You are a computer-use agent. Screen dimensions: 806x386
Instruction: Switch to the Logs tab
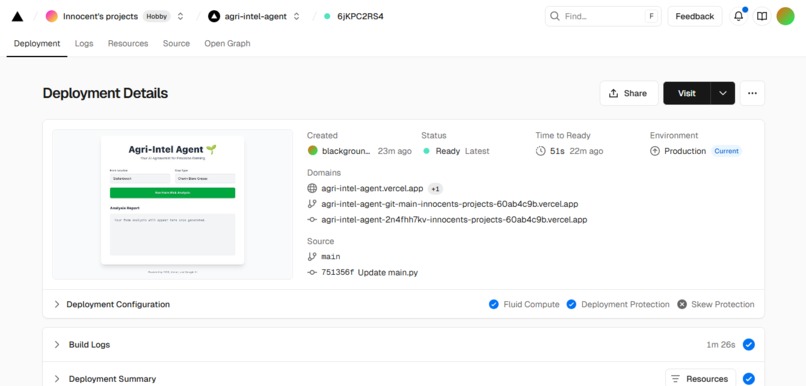click(84, 44)
